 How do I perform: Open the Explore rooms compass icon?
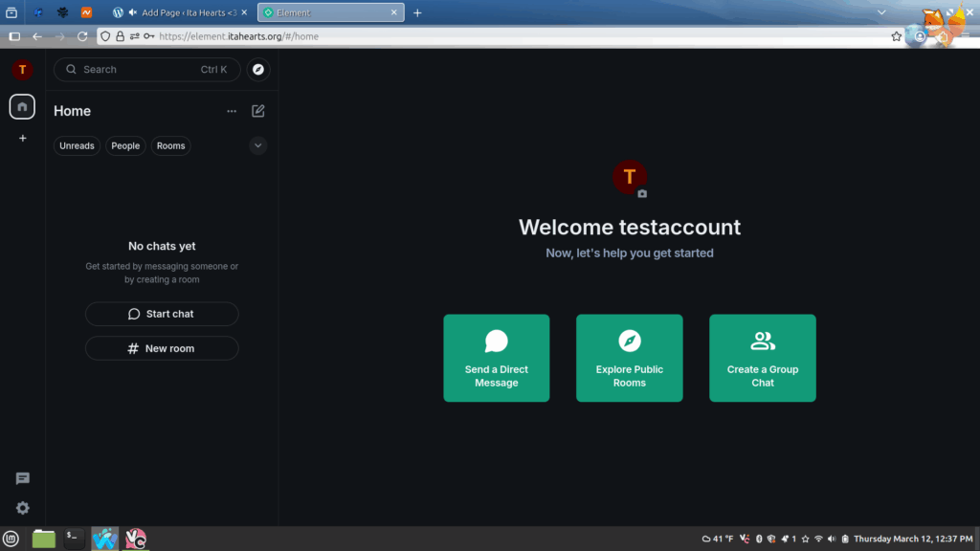click(x=258, y=70)
